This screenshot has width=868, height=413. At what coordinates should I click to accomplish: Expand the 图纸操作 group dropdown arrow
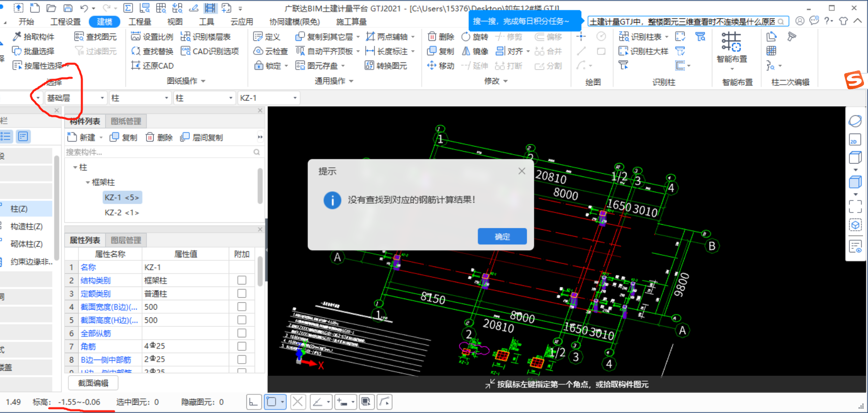point(204,81)
